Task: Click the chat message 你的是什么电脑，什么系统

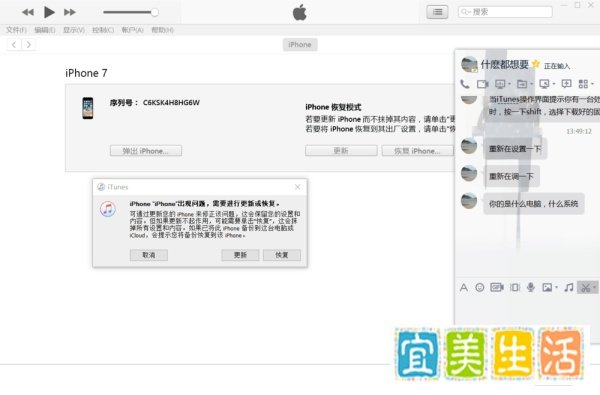Action: pyautogui.click(x=533, y=204)
